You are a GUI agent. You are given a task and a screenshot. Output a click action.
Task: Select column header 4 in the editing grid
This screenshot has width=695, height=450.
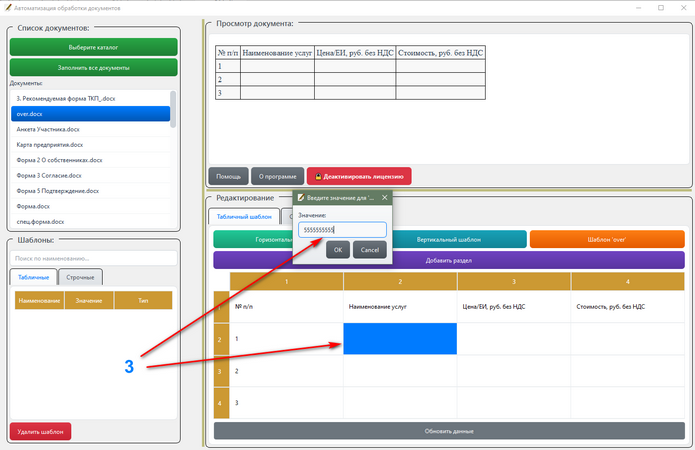(628, 282)
